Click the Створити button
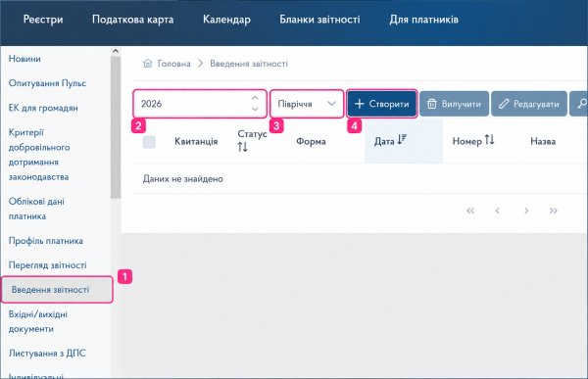588x379 pixels. (382, 104)
